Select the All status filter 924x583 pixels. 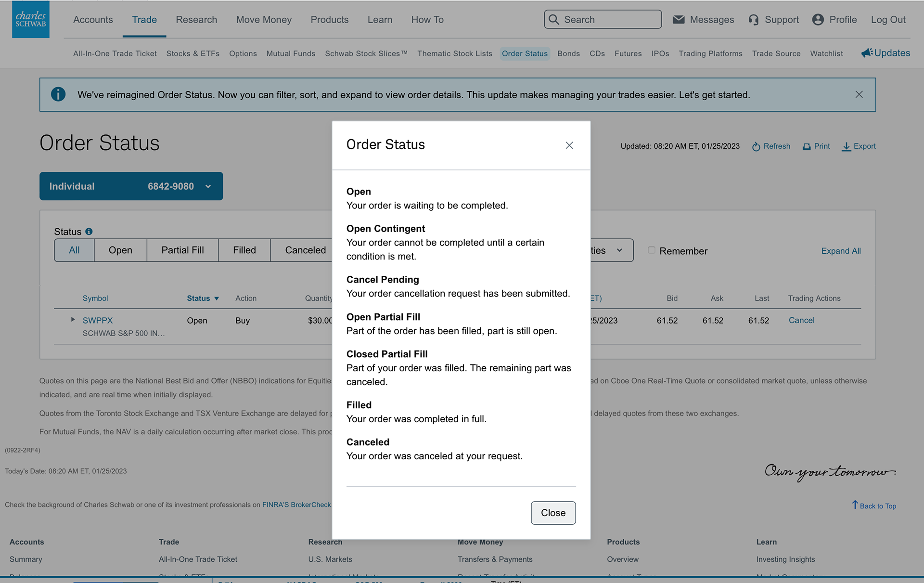coord(74,250)
